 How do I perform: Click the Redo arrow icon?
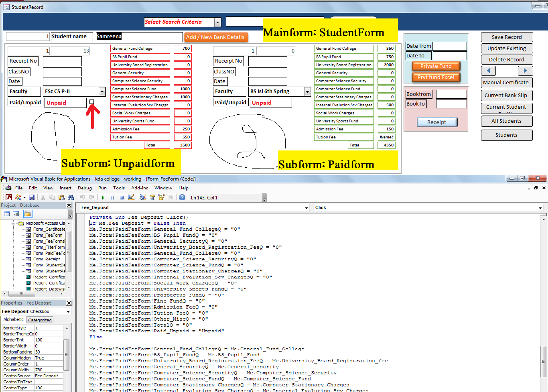91,197
